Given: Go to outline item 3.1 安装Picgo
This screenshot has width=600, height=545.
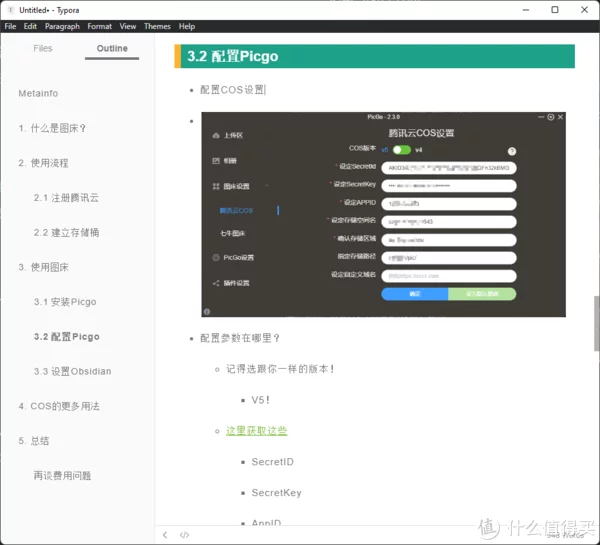Looking at the screenshot, I should coord(65,302).
